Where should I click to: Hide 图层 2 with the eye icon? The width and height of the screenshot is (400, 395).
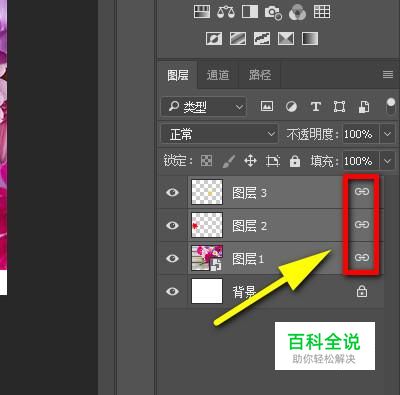click(x=172, y=225)
